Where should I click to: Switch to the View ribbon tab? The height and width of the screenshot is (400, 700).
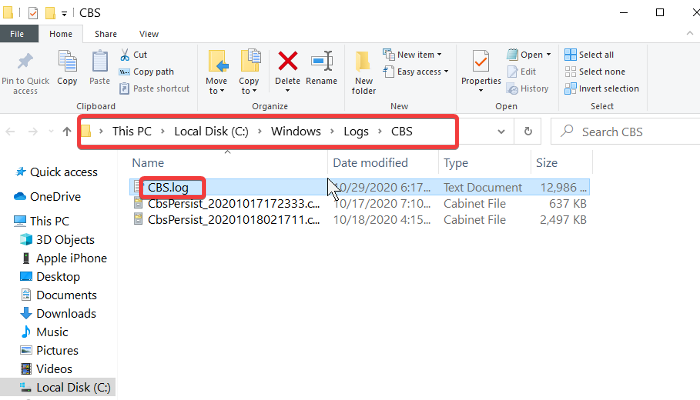coord(149,34)
